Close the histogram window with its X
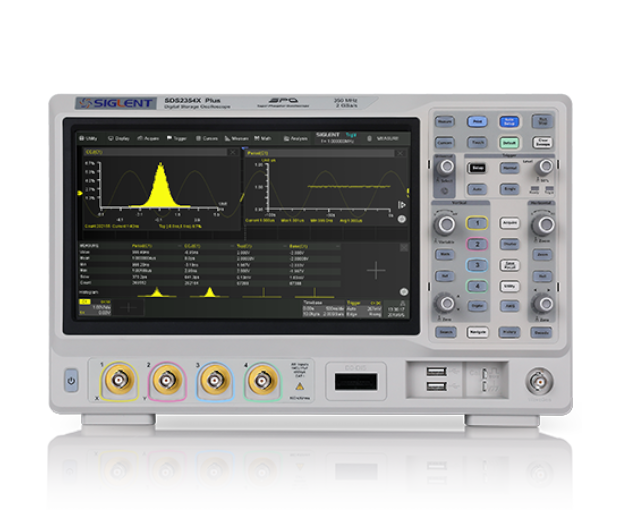This screenshot has height=510, width=620. tap(233, 153)
